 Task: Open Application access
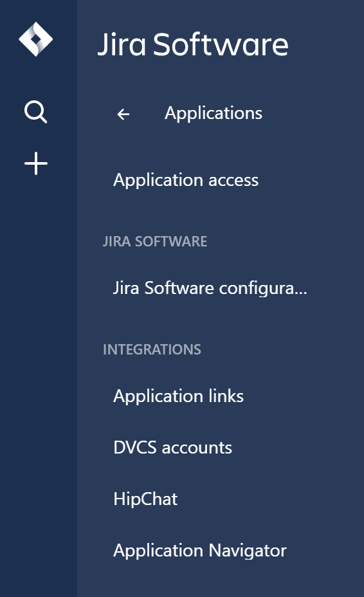(x=186, y=180)
